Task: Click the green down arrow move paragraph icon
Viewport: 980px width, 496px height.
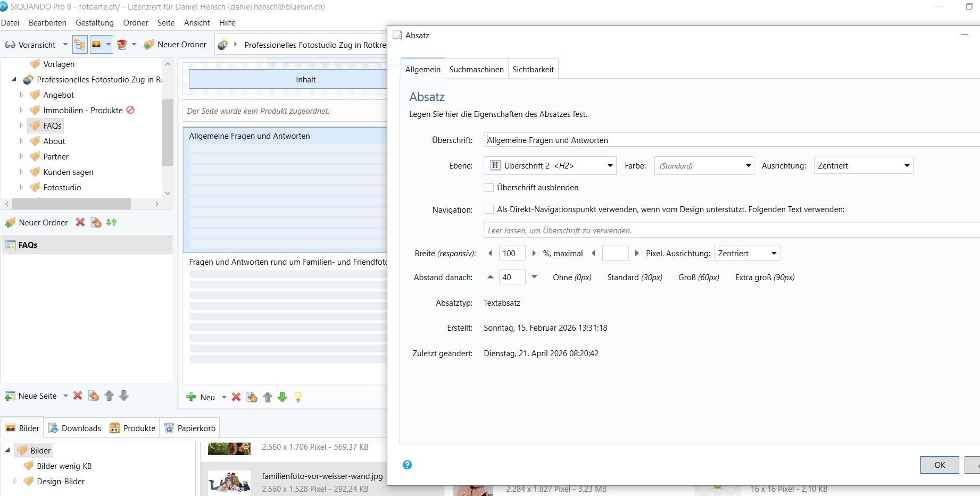Action: point(283,397)
